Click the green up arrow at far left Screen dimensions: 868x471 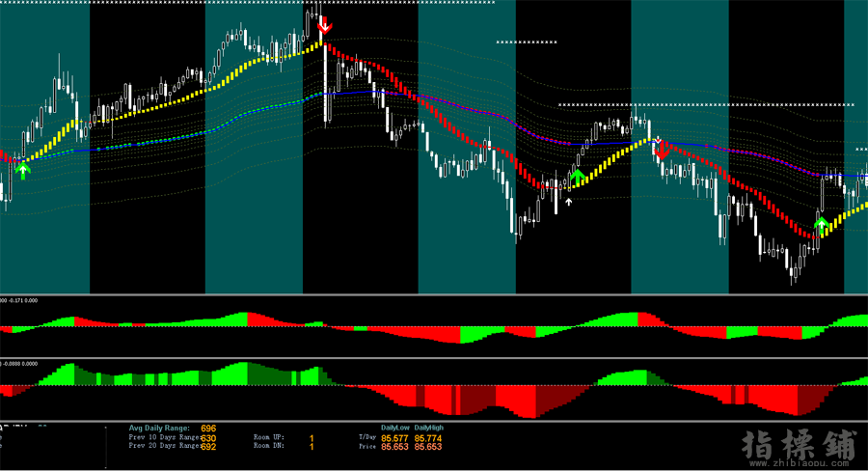tap(23, 171)
